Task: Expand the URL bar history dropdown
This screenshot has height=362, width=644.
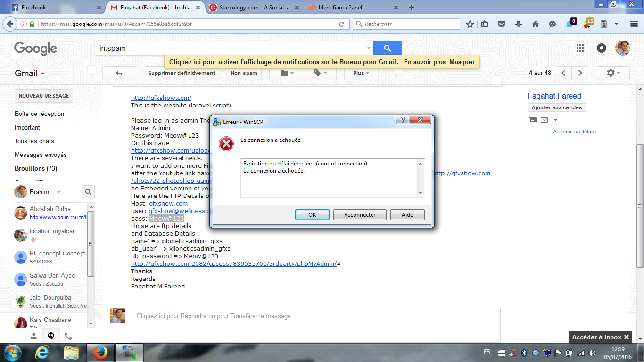Action: 329,24
